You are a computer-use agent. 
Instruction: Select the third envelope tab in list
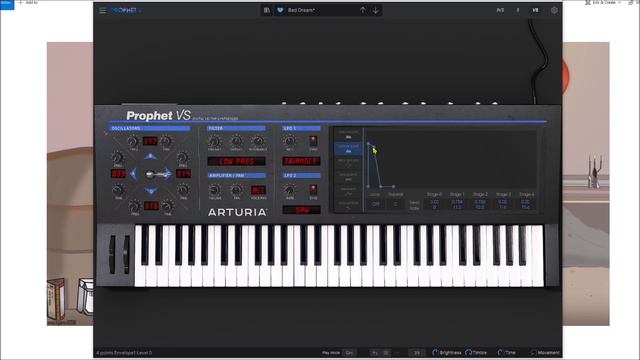(348, 162)
